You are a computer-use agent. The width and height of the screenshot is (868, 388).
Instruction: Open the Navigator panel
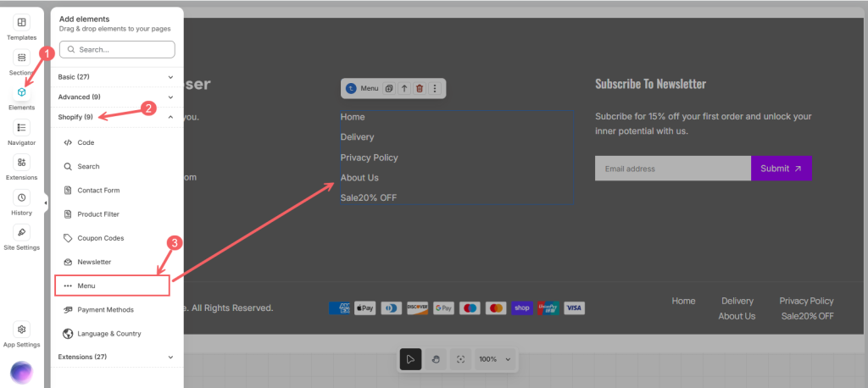click(21, 132)
